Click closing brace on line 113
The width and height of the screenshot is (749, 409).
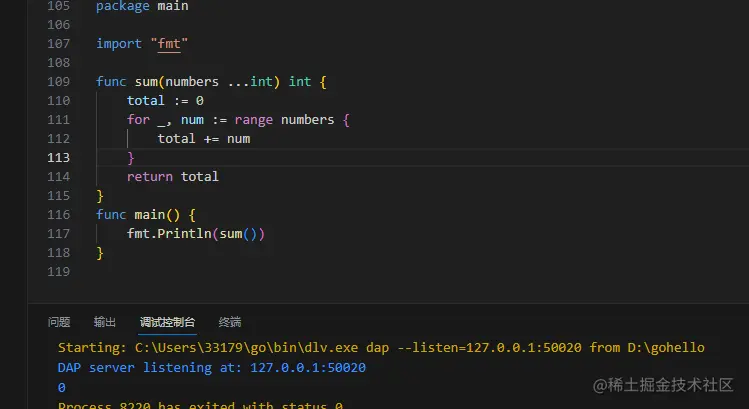pyautogui.click(x=131, y=158)
